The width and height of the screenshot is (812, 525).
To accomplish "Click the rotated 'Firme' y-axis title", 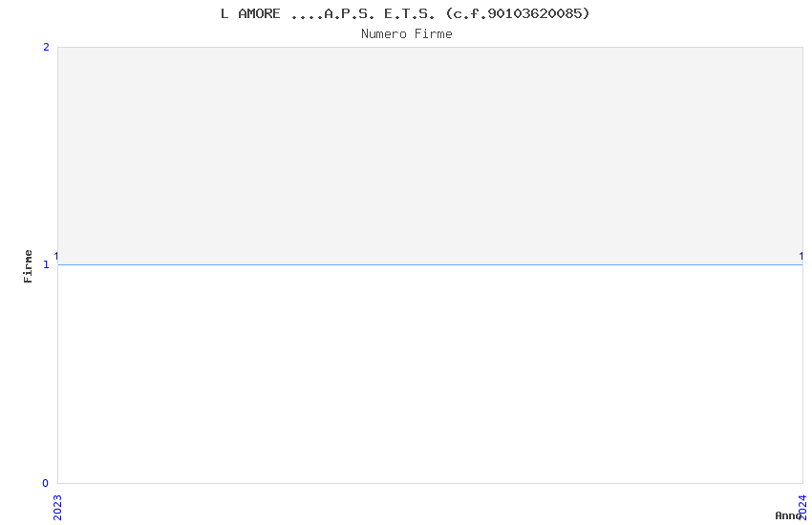I will (28, 266).
